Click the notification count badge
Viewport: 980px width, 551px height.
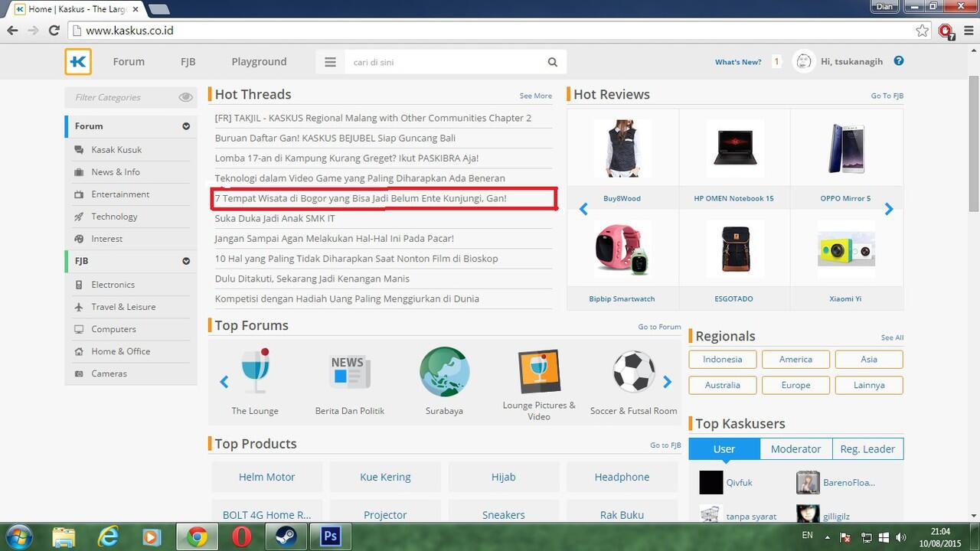click(776, 62)
